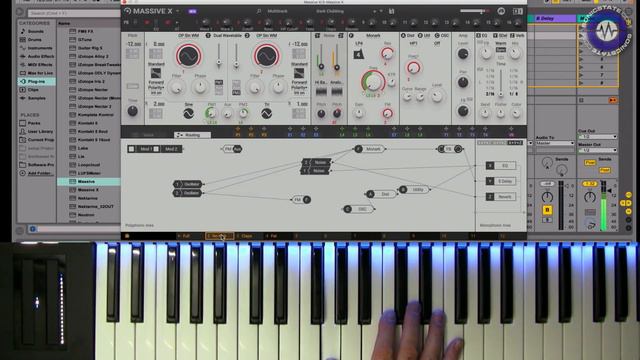640x360 pixels.
Task: Select performer snapshot tab 3 Claps
Action: click(x=249, y=236)
